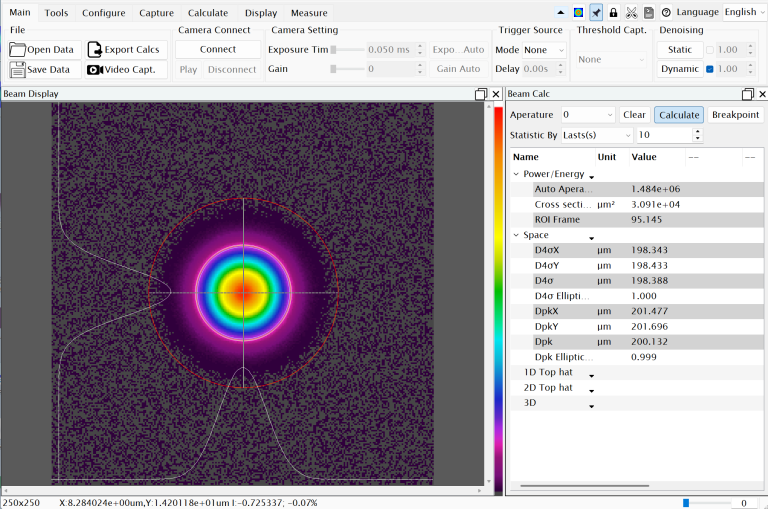Screen dimensions: 768x509
Task: Collapse the Power/Energy tree section
Action: click(516, 174)
